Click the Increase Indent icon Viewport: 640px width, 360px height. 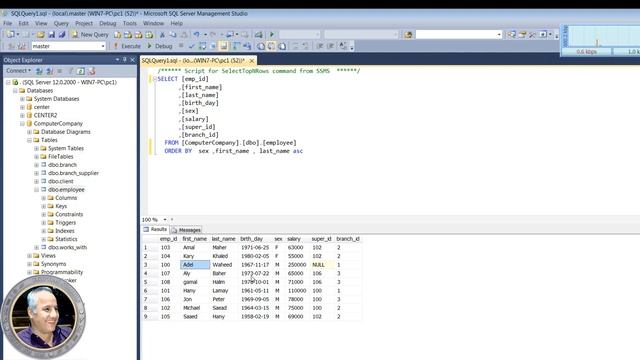[x=331, y=46]
